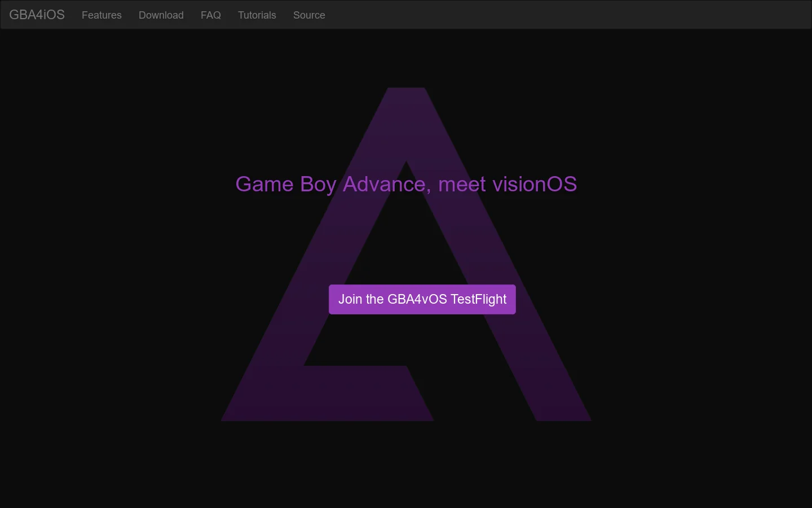Select the FAQ nav item
The width and height of the screenshot is (812, 508).
[x=211, y=15]
